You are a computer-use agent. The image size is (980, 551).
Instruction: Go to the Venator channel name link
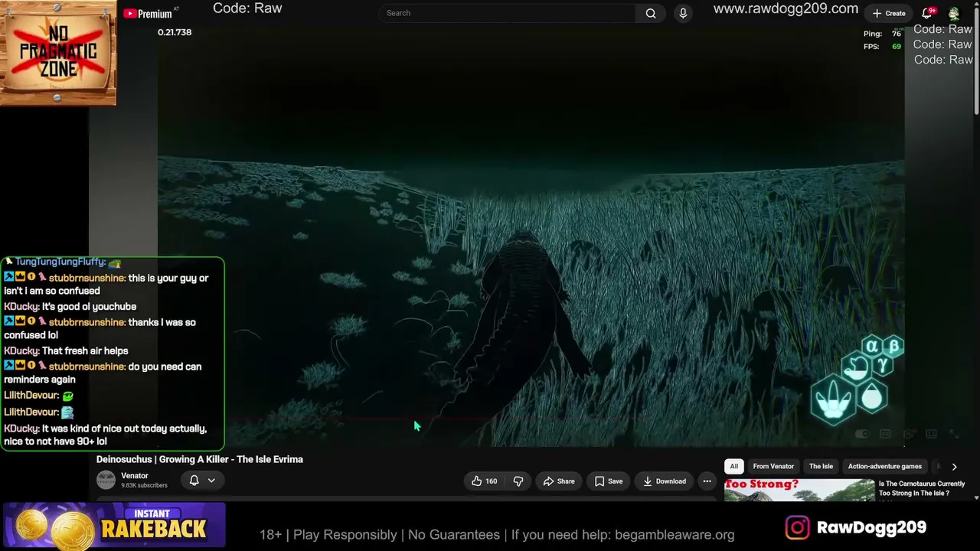(135, 476)
